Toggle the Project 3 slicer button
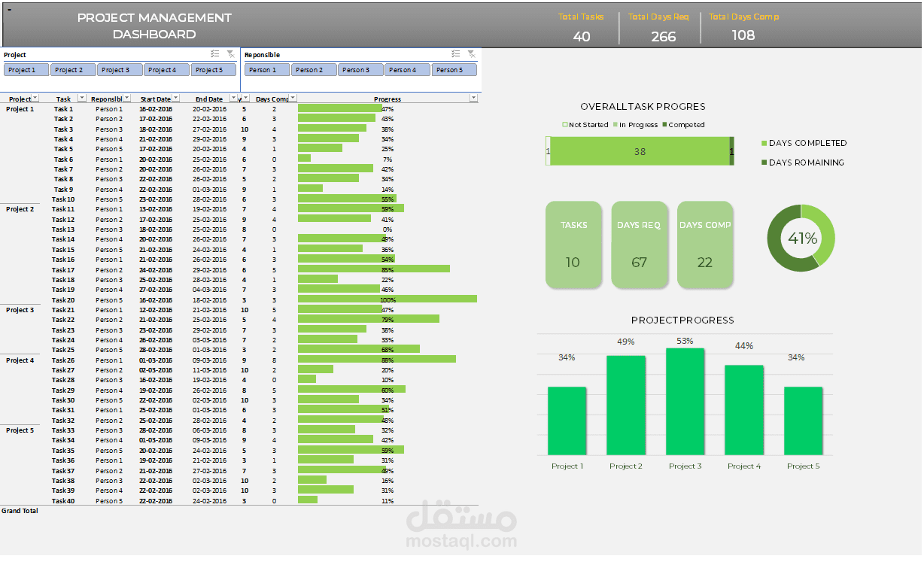The width and height of the screenshot is (924, 562). coord(119,69)
